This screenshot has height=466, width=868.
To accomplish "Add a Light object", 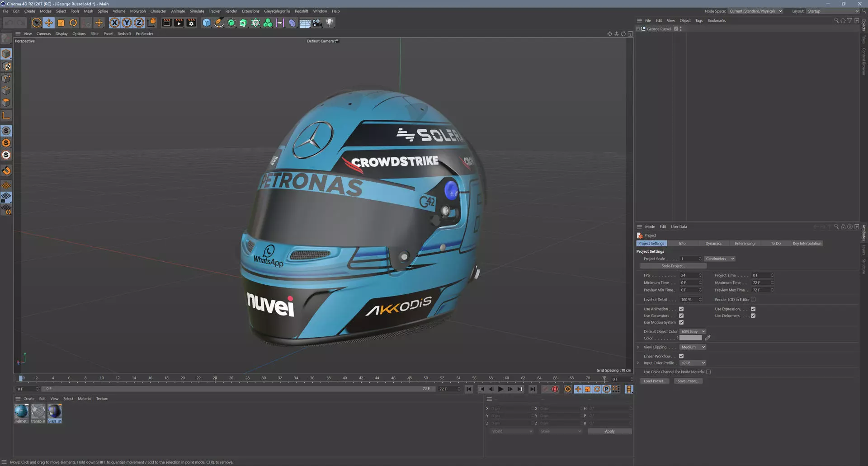I will pyautogui.click(x=330, y=23).
